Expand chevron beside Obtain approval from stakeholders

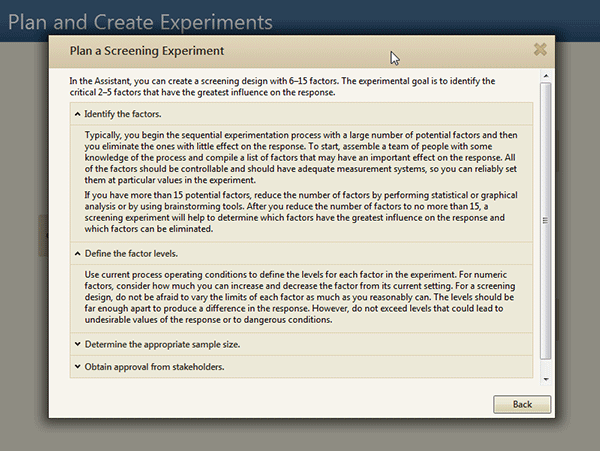[78, 366]
